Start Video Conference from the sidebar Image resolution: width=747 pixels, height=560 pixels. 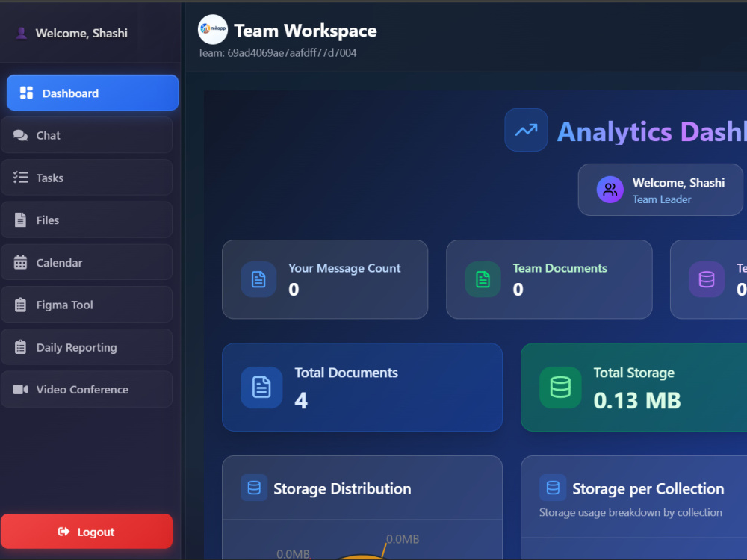(87, 390)
